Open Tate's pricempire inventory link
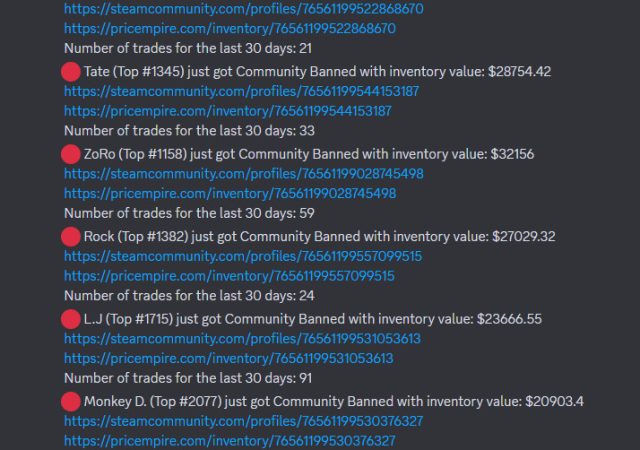The image size is (640, 450). point(228,111)
